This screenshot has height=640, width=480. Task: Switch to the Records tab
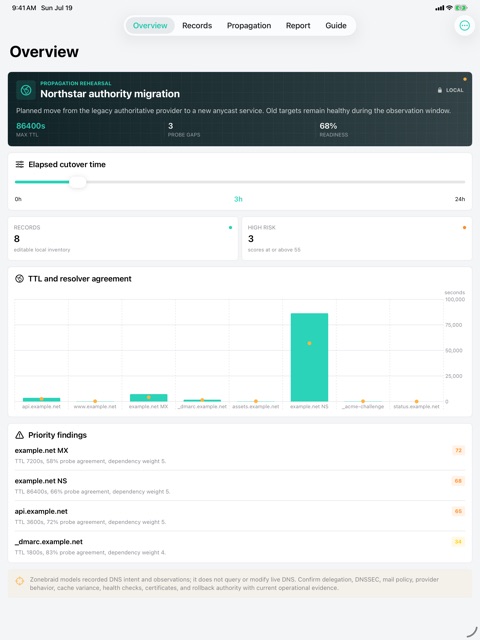click(x=197, y=26)
